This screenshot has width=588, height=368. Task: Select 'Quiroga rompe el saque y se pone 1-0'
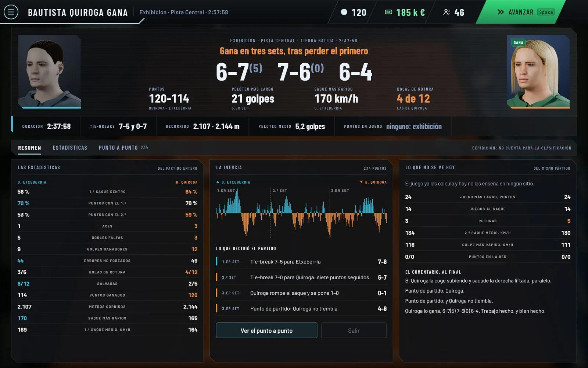coord(301,293)
